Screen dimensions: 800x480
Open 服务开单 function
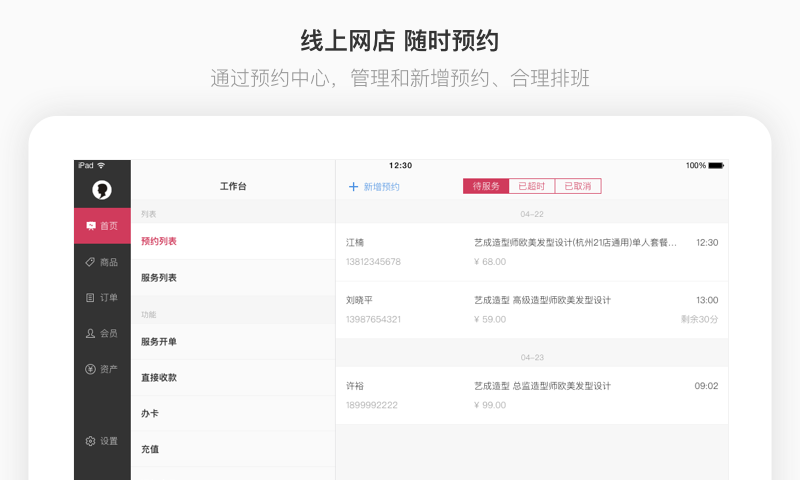pyautogui.click(x=233, y=342)
